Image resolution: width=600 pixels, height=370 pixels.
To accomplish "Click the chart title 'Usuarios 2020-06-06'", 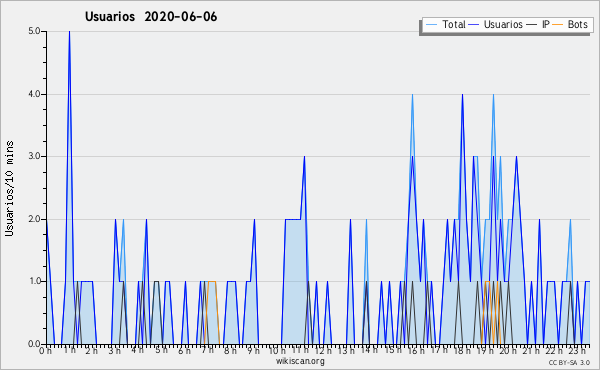I will [151, 17].
